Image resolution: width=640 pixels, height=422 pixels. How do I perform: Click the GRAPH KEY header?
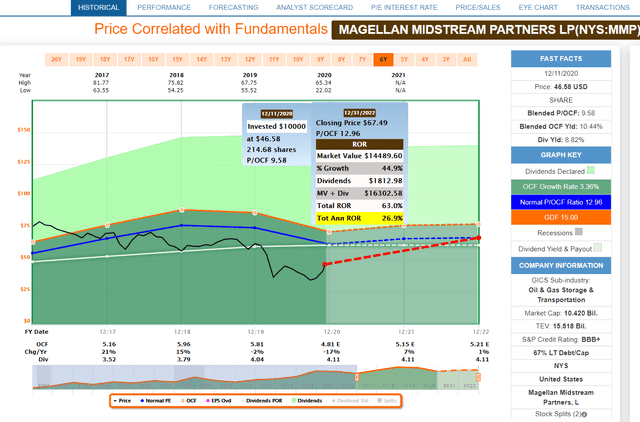[x=561, y=155]
